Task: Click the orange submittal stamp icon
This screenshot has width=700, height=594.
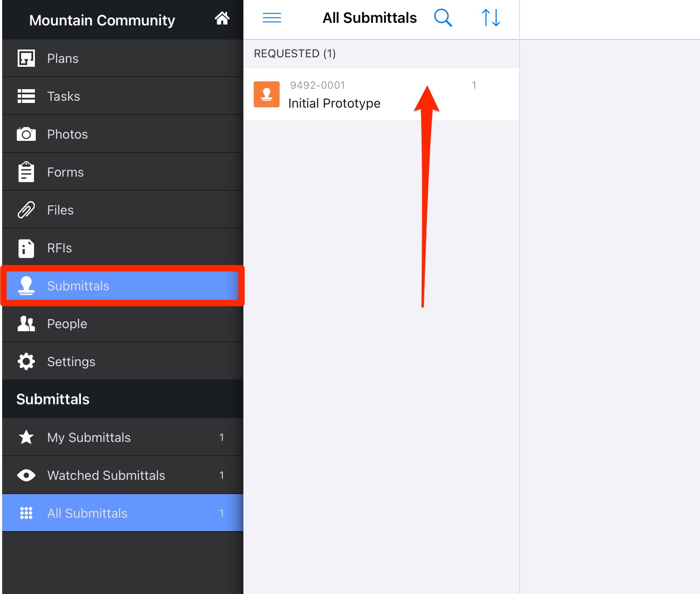Action: pos(267,94)
